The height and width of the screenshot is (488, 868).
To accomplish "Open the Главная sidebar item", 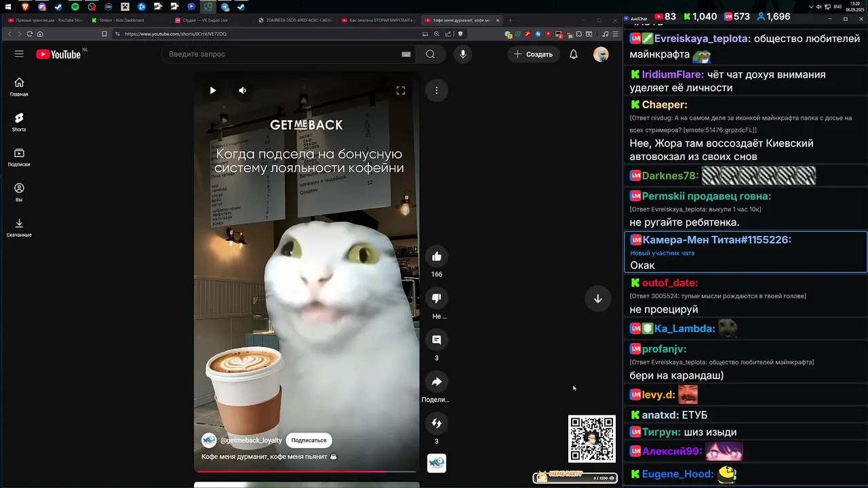I will point(19,87).
